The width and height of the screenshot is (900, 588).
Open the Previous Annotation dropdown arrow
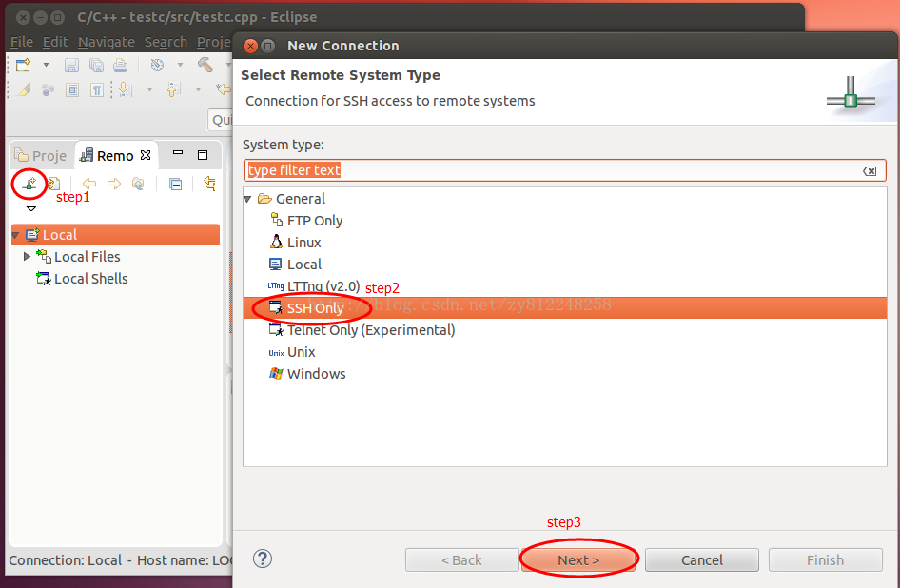click(x=198, y=90)
